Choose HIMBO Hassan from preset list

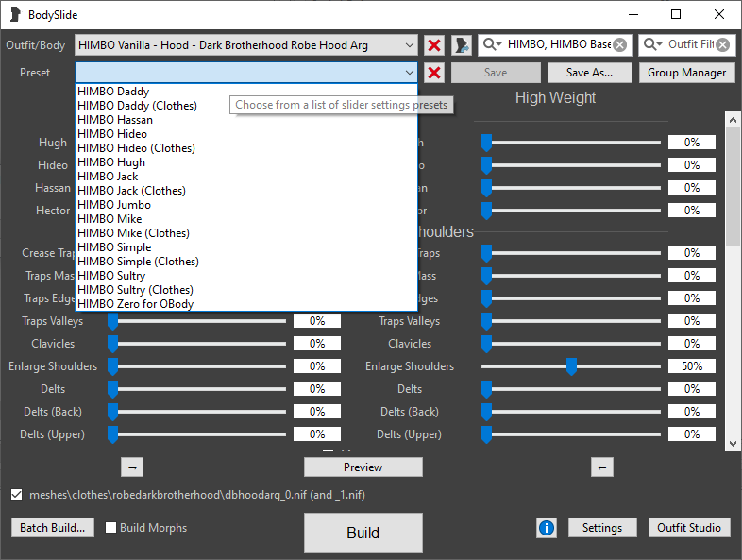click(246, 120)
